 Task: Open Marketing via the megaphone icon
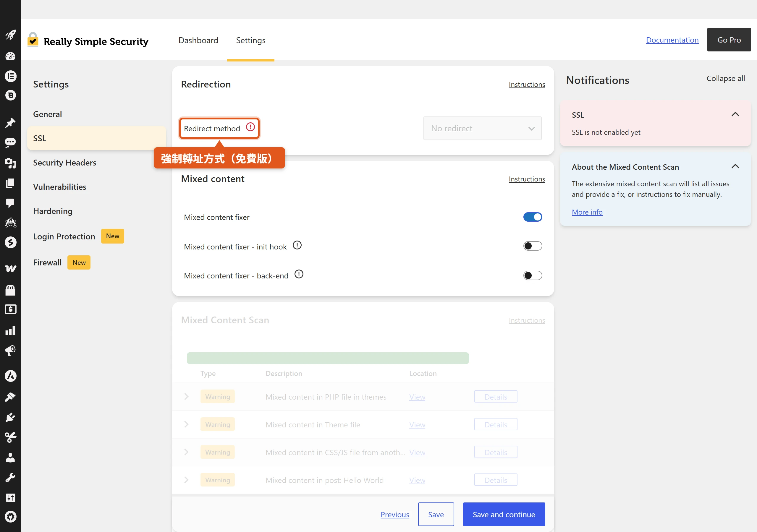pyautogui.click(x=11, y=351)
